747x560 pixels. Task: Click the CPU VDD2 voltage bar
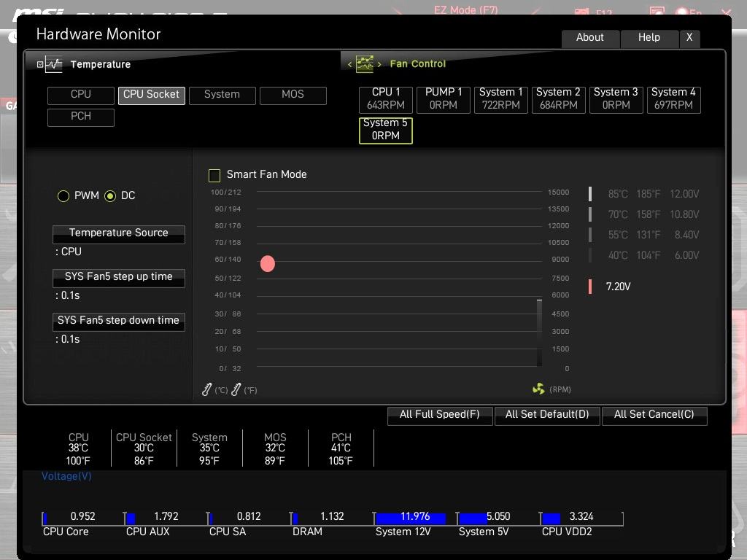pos(551,518)
